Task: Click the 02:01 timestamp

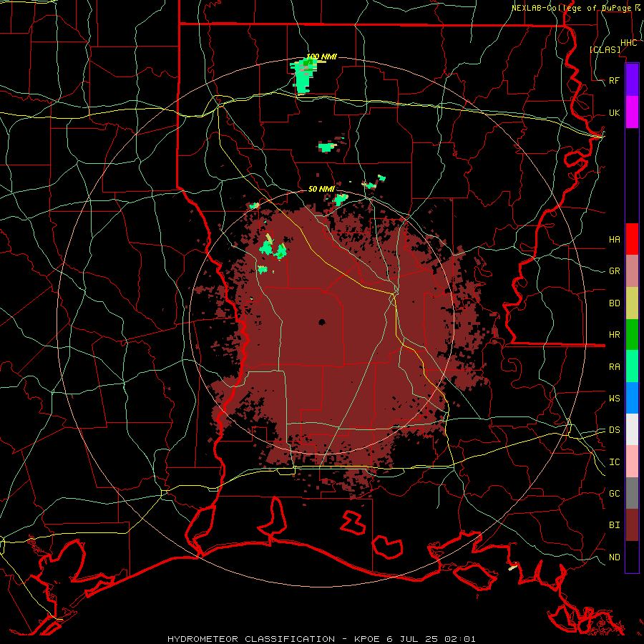Action: [460, 639]
